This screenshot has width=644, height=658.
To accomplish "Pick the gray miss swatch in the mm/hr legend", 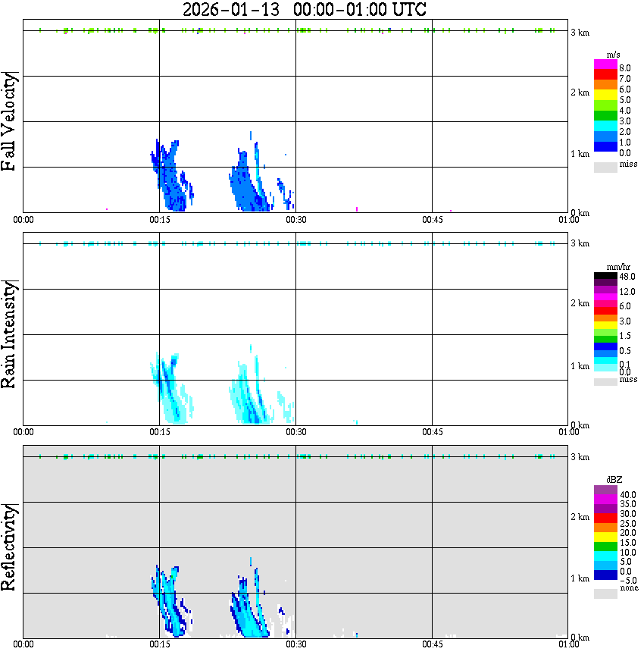I will (x=605, y=382).
